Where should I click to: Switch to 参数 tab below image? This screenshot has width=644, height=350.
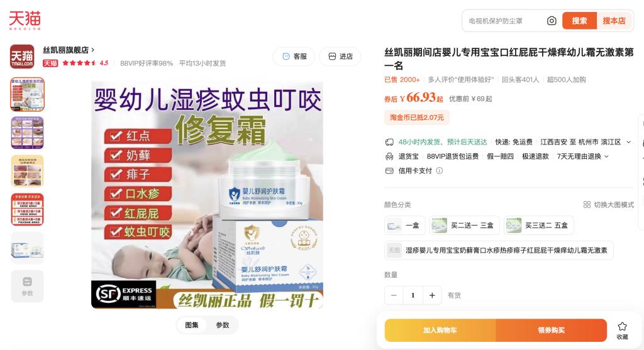click(223, 325)
